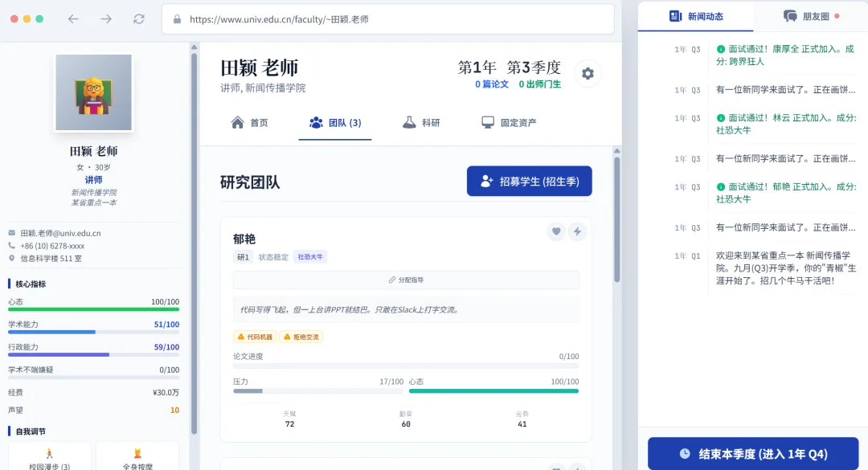
Task: Click the lightning icon on 郁艳's card
Action: [x=579, y=231]
